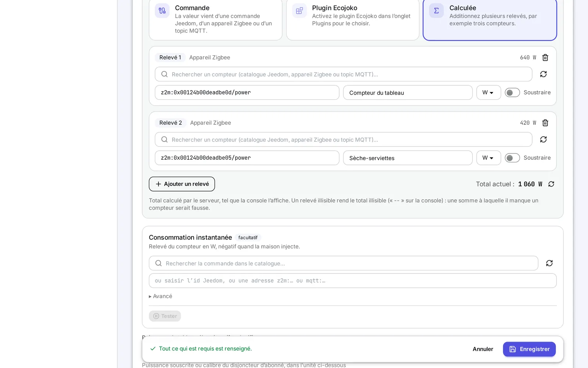
Task: Click the Consommation instantanée heading
Action: pos(190,237)
